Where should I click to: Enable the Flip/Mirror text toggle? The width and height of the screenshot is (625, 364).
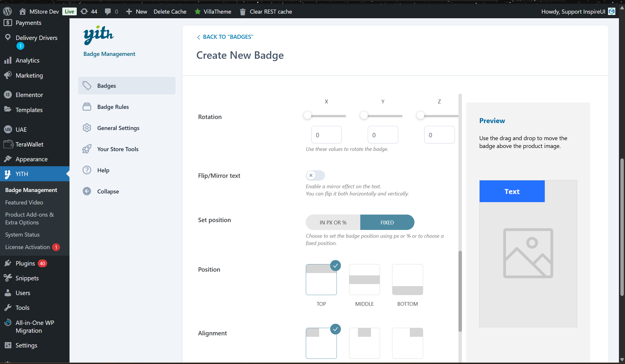tap(315, 175)
